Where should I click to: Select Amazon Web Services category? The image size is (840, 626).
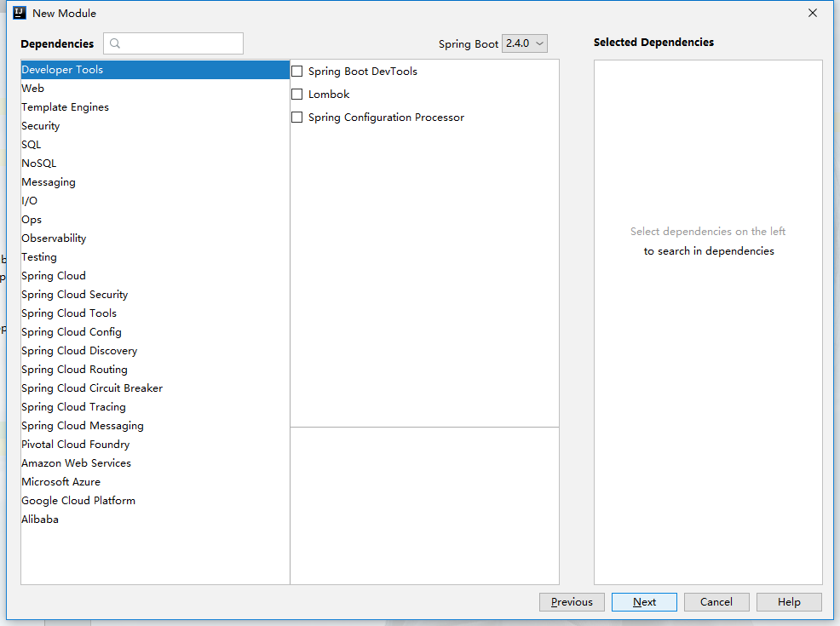click(x=155, y=463)
